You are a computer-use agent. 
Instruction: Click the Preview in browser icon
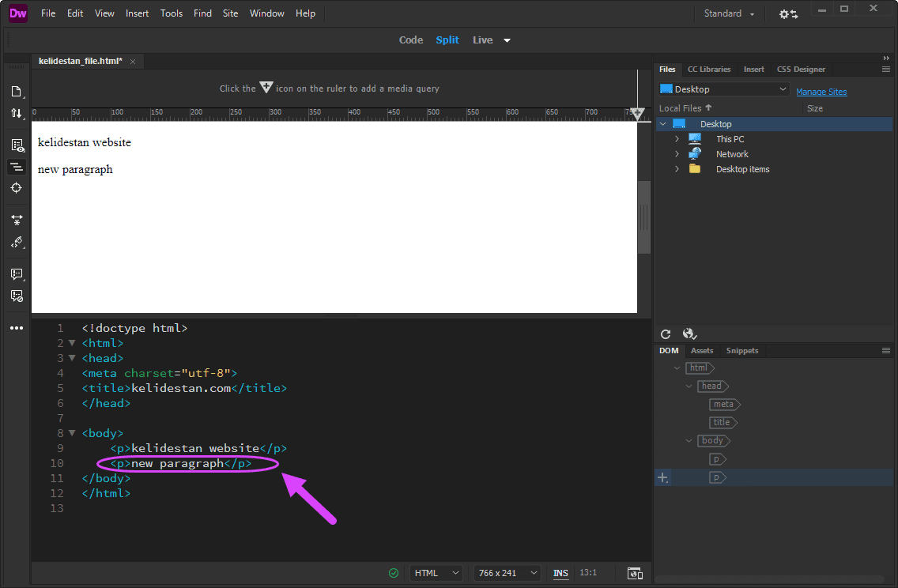[x=635, y=573]
